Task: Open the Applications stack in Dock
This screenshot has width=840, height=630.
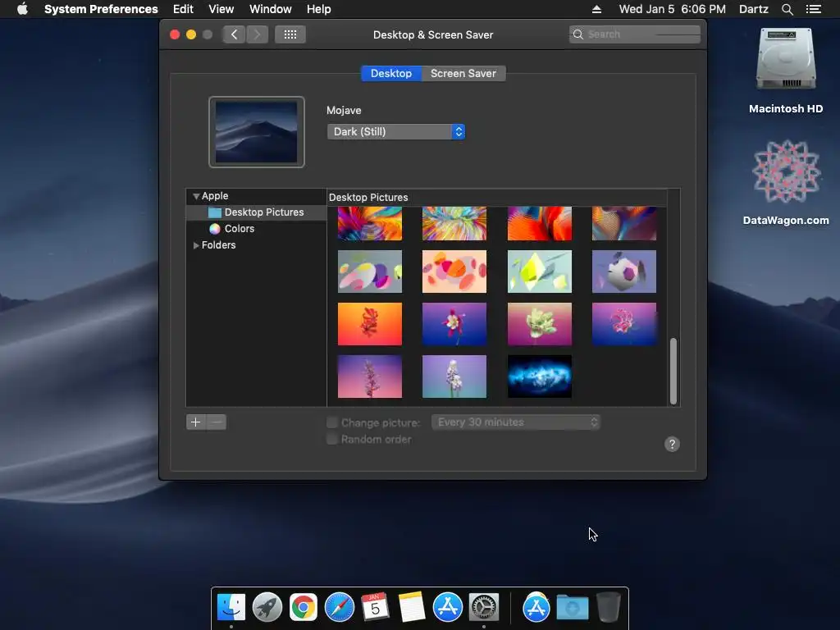Action: [x=536, y=607]
